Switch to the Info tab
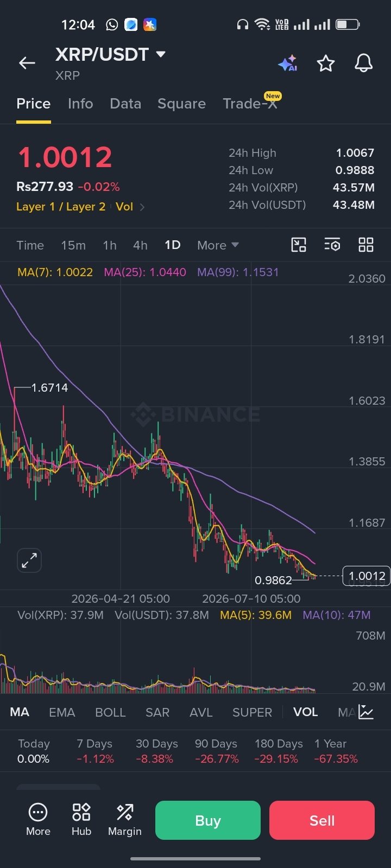 (80, 104)
